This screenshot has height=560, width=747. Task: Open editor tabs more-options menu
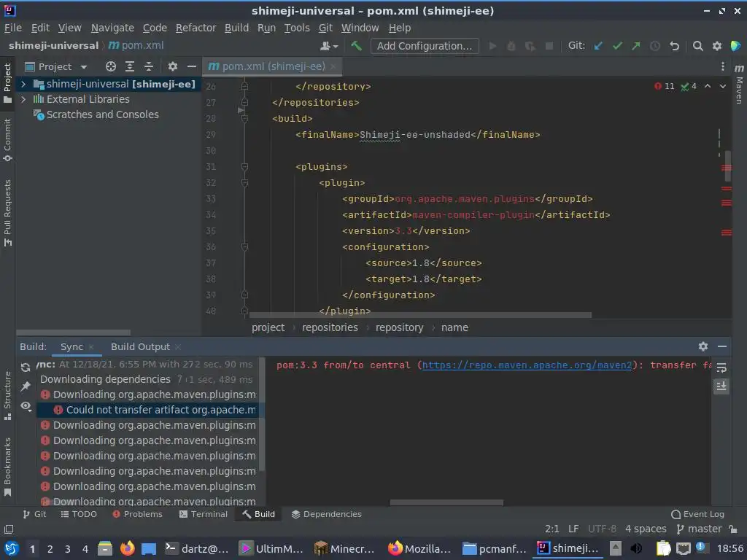tap(723, 66)
